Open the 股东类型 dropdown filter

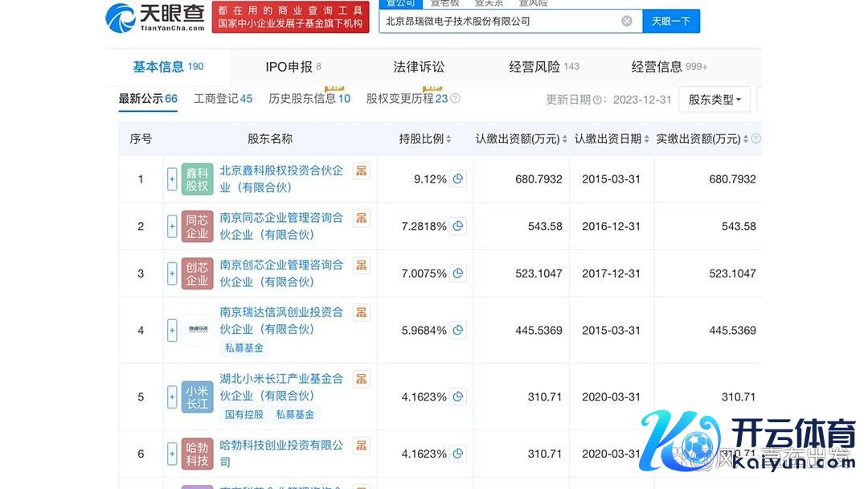pos(714,100)
